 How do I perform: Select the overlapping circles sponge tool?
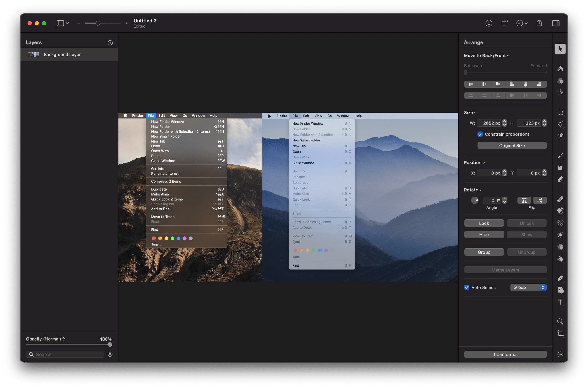560,247
